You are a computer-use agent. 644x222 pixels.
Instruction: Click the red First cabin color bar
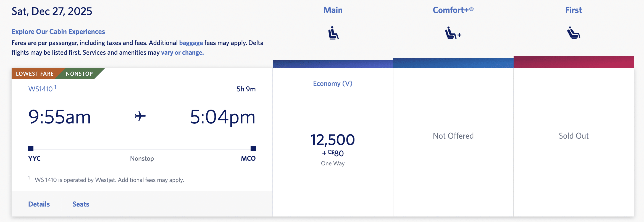coord(574,62)
